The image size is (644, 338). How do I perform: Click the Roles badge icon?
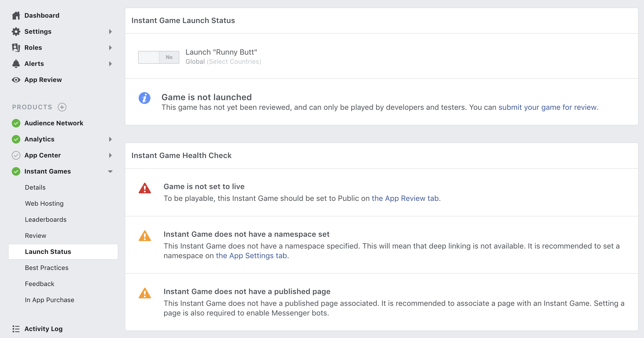coord(16,48)
